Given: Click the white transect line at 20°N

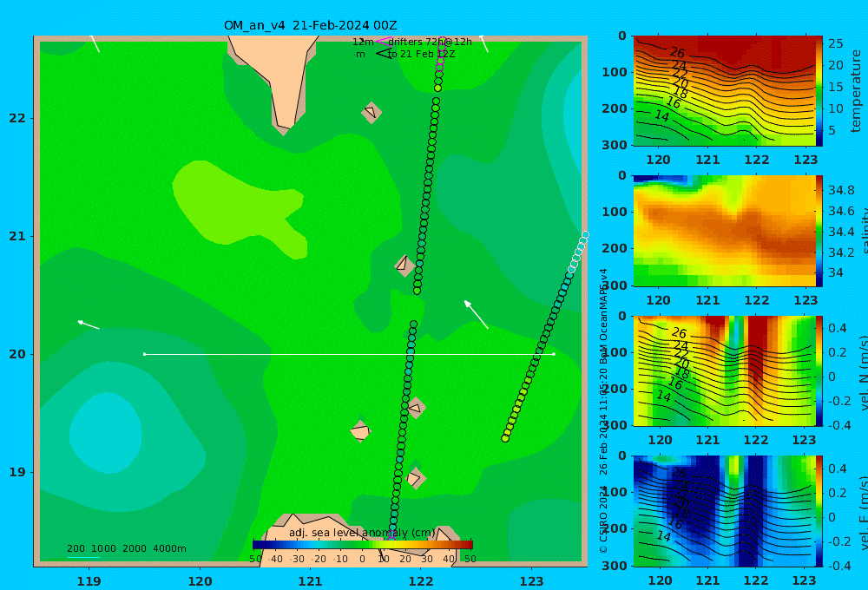Looking at the screenshot, I should point(349,354).
